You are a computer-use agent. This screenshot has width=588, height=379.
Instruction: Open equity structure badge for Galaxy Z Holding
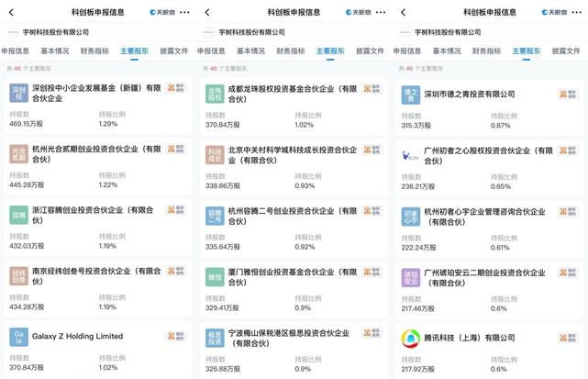(175, 336)
